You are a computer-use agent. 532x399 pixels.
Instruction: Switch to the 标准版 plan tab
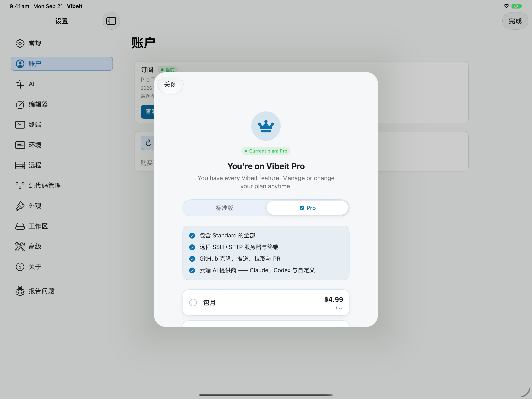[x=224, y=208]
